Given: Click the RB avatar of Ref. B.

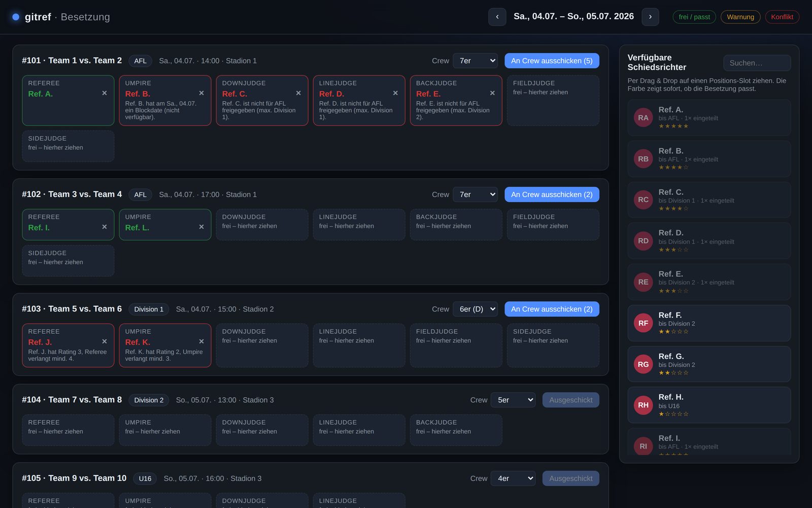Looking at the screenshot, I should [x=643, y=159].
